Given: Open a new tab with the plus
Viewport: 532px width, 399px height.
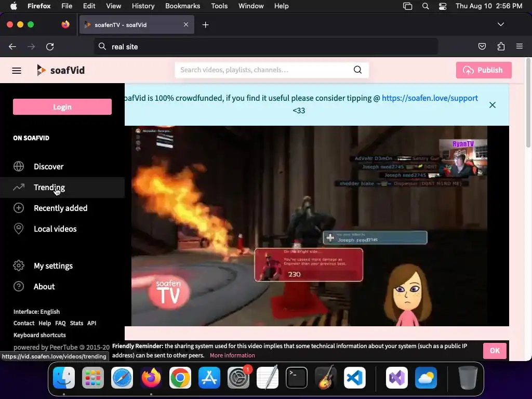Looking at the screenshot, I should pos(205,25).
